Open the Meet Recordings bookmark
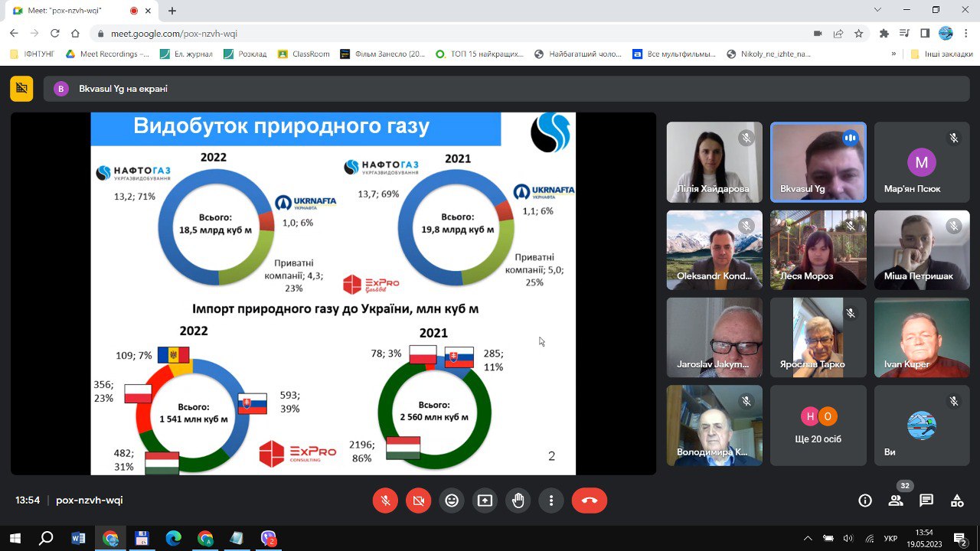 (x=107, y=54)
